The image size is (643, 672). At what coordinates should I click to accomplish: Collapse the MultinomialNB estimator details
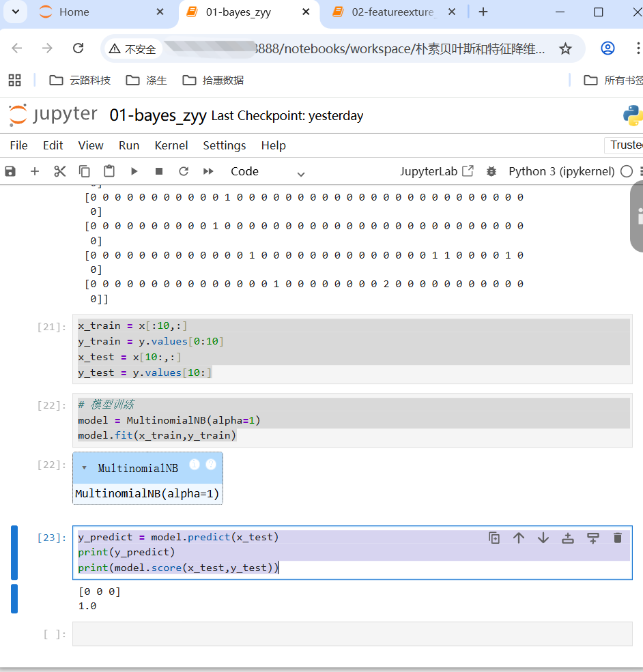click(x=84, y=468)
